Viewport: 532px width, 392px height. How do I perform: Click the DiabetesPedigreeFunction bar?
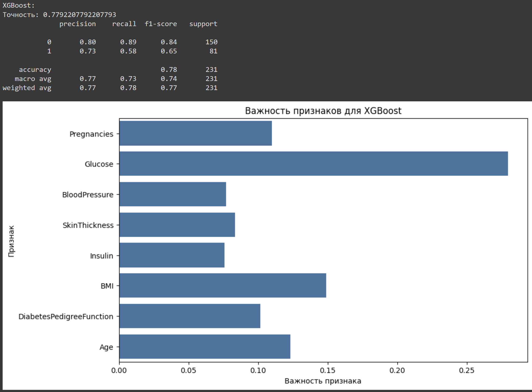(x=190, y=316)
